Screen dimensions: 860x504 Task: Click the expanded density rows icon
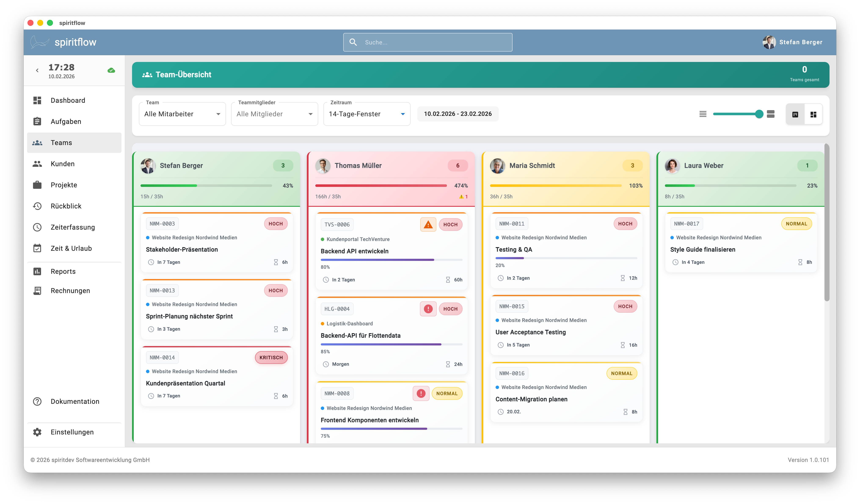click(x=770, y=114)
